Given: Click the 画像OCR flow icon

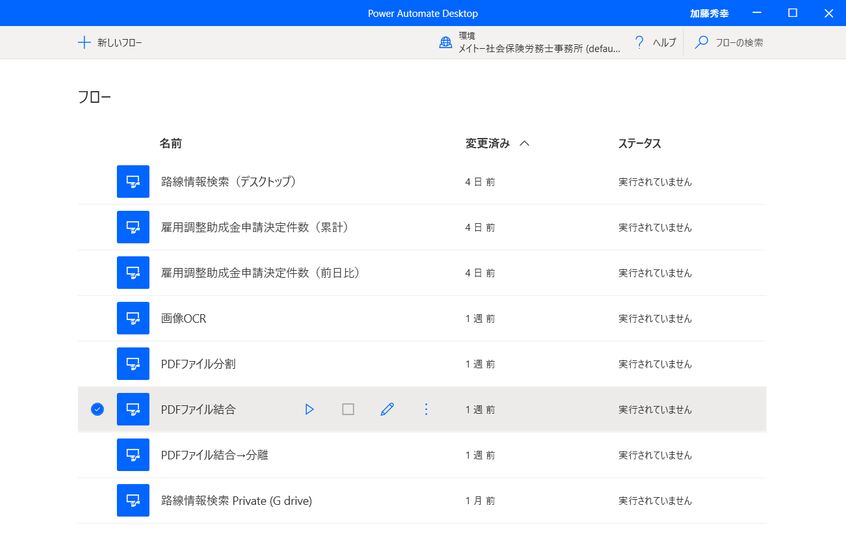Looking at the screenshot, I should click(x=133, y=318).
